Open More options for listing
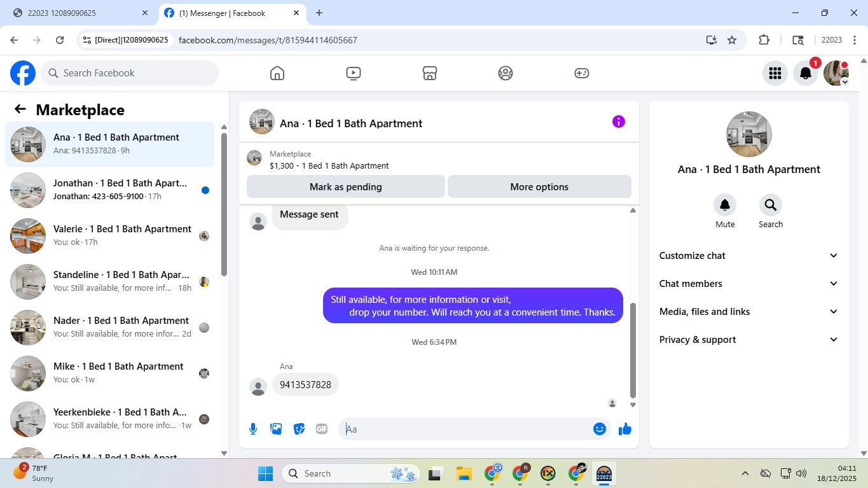This screenshot has width=868, height=488. [x=539, y=187]
